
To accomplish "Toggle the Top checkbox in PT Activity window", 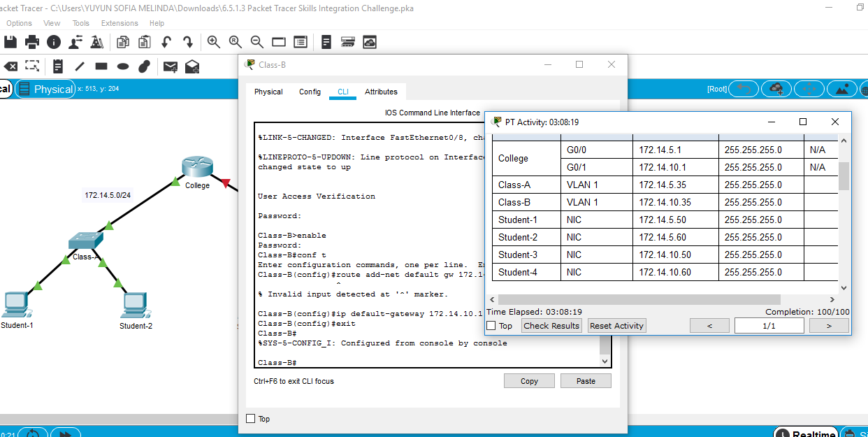I will click(491, 326).
